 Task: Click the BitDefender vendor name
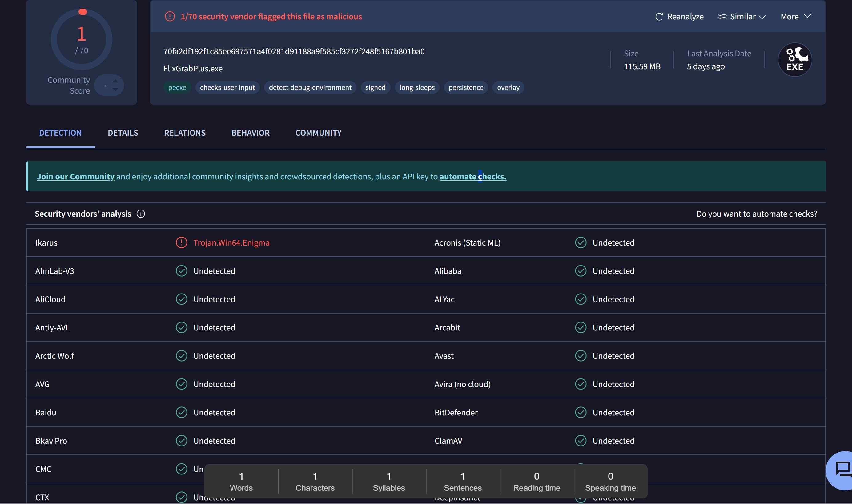tap(456, 412)
